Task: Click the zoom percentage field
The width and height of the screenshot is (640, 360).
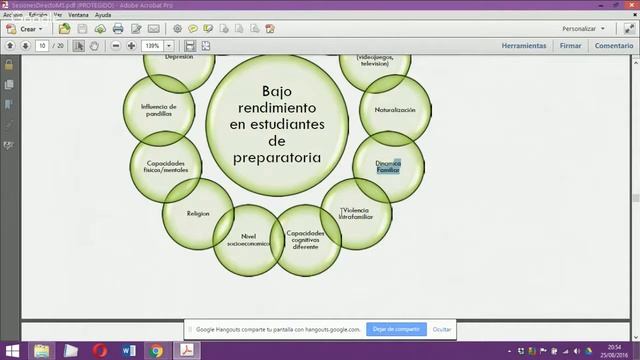Action: [152, 46]
